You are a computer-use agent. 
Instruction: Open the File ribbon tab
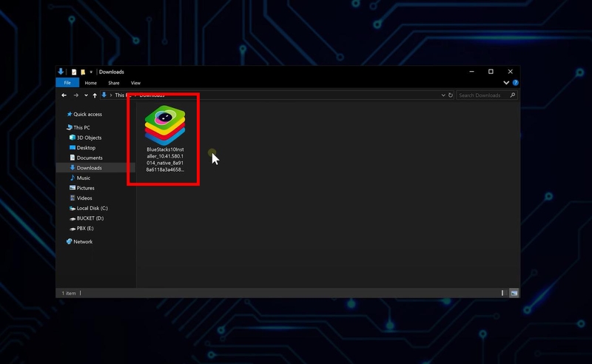(x=67, y=83)
